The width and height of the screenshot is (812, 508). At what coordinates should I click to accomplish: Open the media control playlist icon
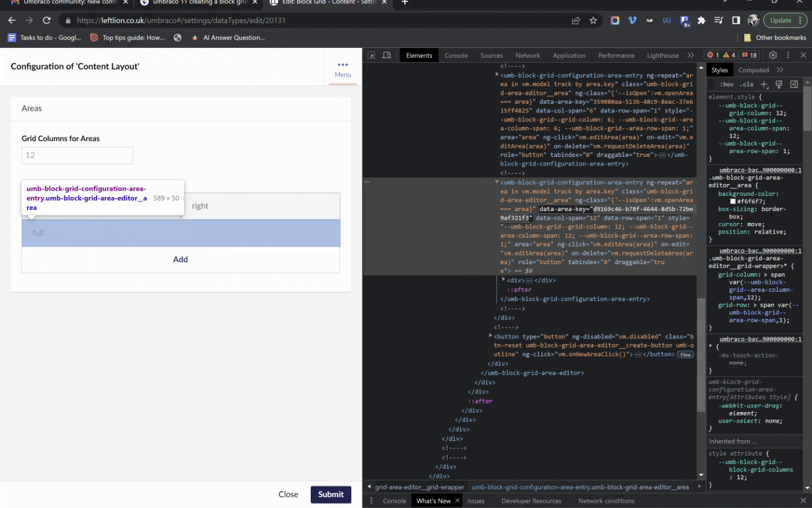coord(718,20)
